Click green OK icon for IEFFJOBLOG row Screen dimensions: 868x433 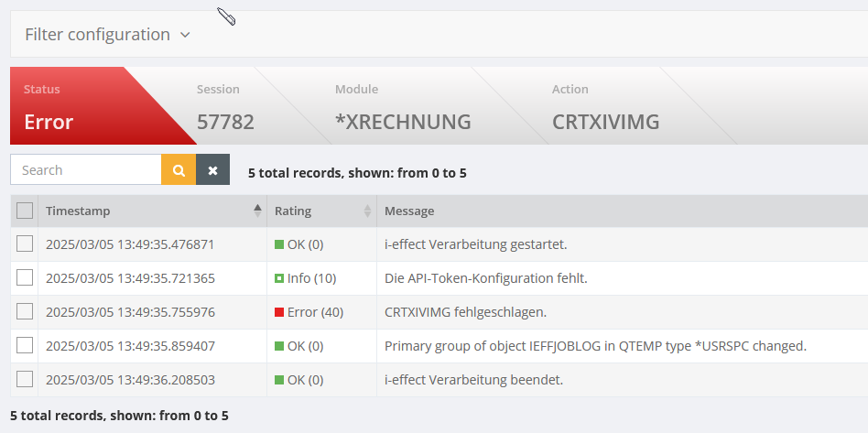[x=279, y=346]
